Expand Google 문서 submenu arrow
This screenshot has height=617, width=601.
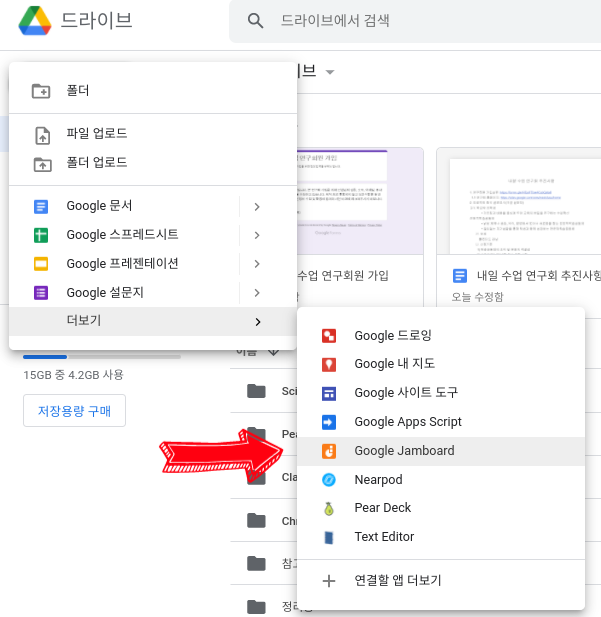pyautogui.click(x=257, y=207)
